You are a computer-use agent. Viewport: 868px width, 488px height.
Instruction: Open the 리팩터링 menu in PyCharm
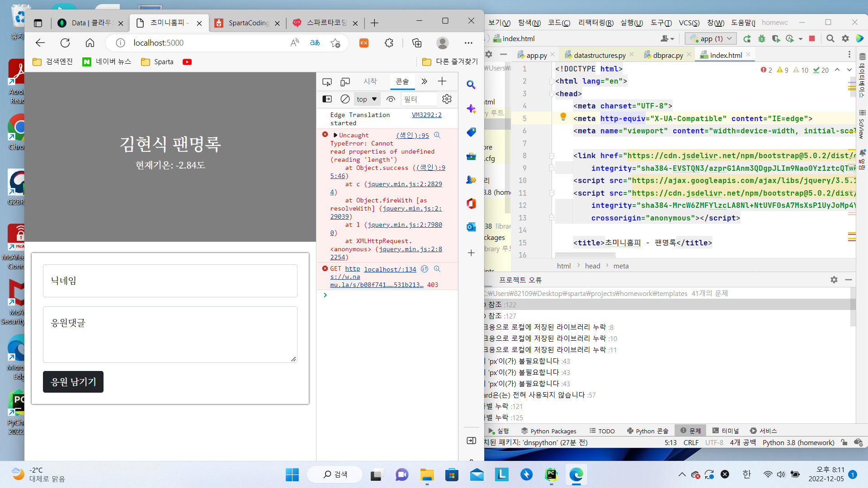click(x=596, y=23)
